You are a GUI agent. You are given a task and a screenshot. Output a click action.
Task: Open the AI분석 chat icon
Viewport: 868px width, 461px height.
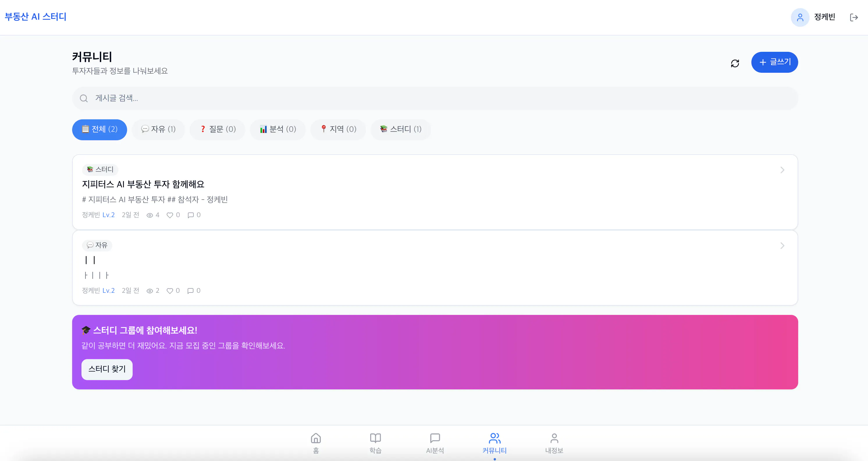click(435, 438)
